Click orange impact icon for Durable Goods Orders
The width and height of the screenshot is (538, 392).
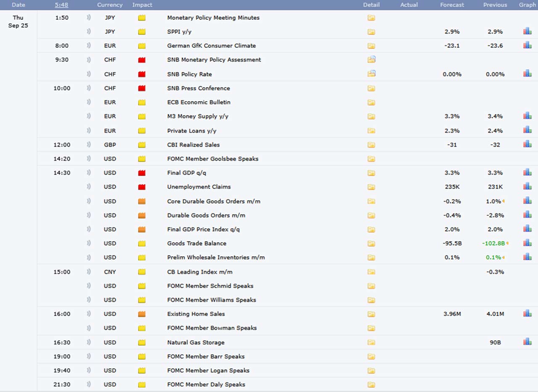click(x=142, y=215)
